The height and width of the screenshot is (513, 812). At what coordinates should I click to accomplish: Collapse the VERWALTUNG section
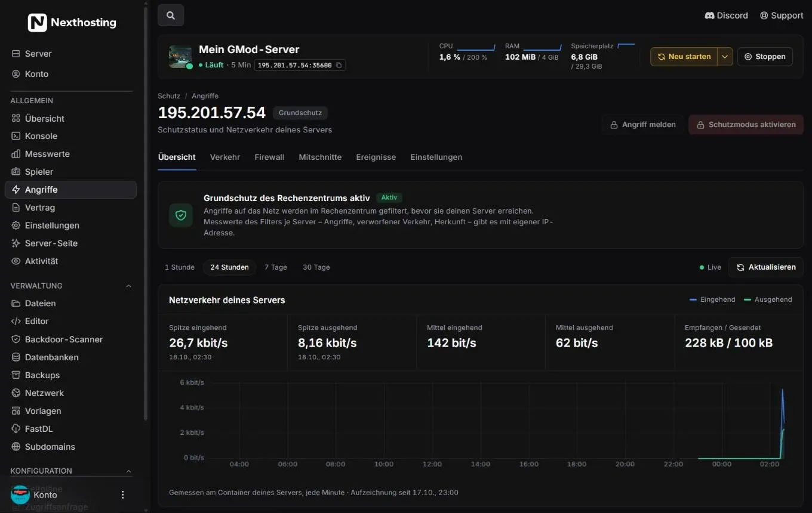click(128, 286)
